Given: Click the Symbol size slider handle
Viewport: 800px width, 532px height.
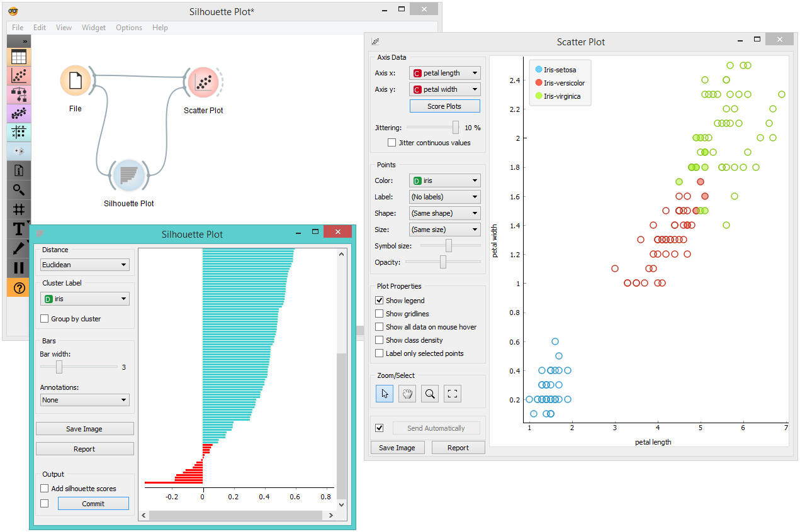Looking at the screenshot, I should point(449,245).
